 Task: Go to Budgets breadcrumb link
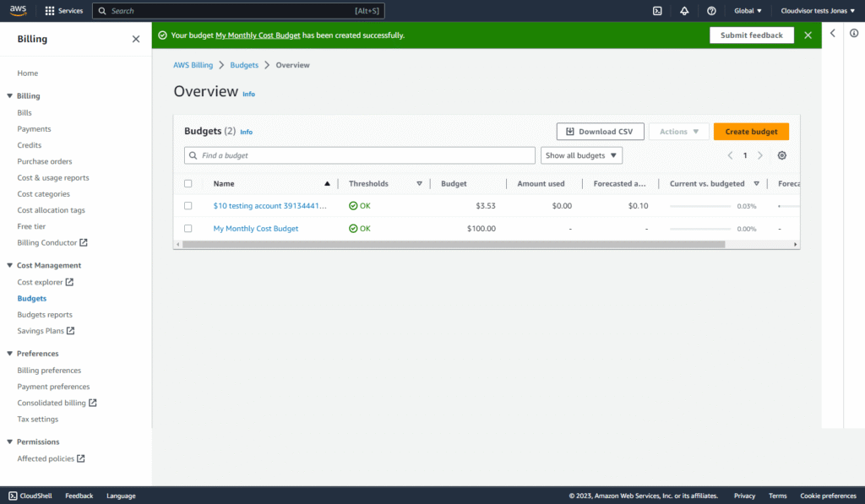pos(244,65)
